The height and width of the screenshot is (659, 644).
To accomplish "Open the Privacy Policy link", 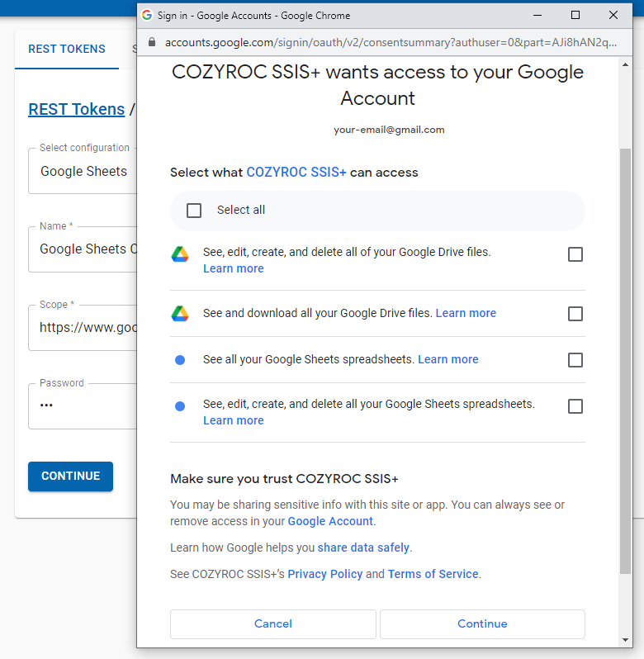I will 324,574.
